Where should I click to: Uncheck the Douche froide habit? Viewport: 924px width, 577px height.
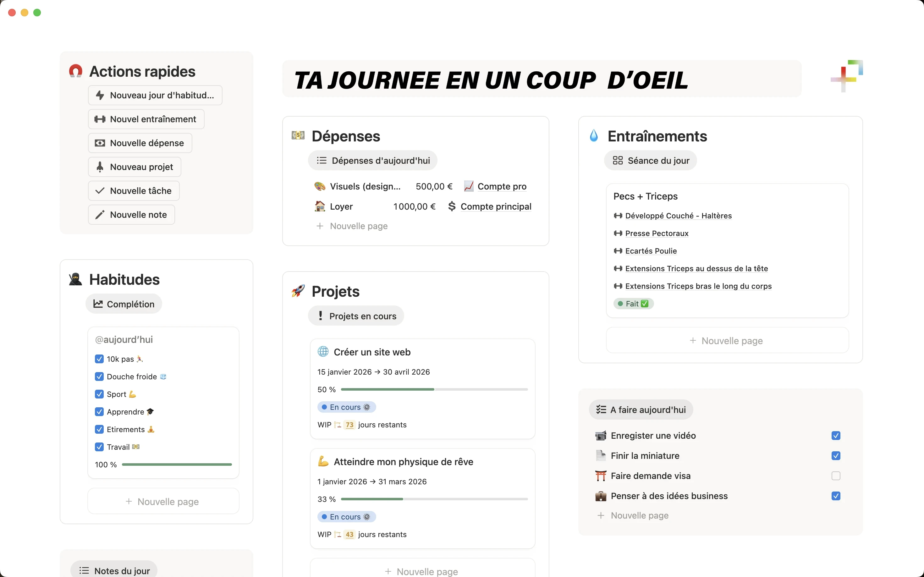(99, 376)
